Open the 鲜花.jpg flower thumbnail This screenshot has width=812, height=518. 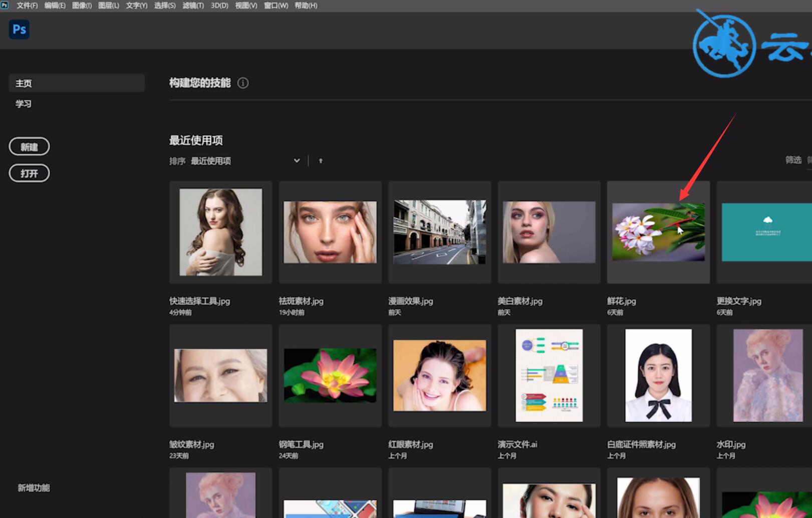(658, 232)
